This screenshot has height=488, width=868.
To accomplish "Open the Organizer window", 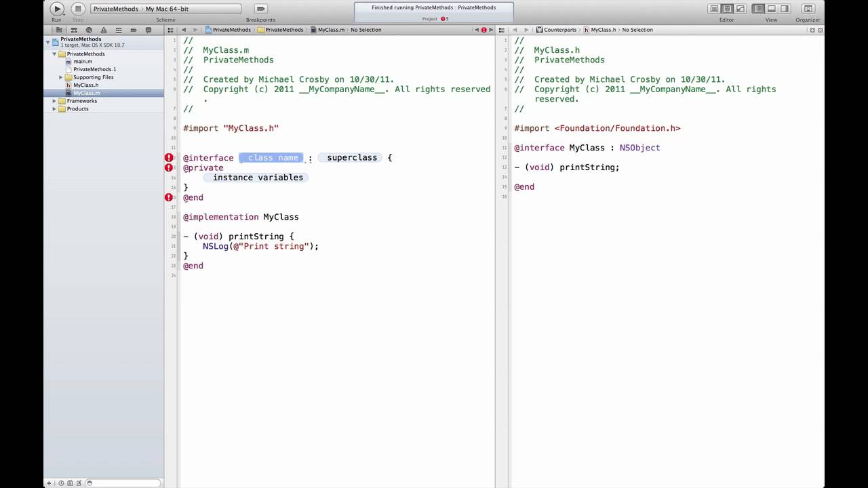I will (808, 9).
